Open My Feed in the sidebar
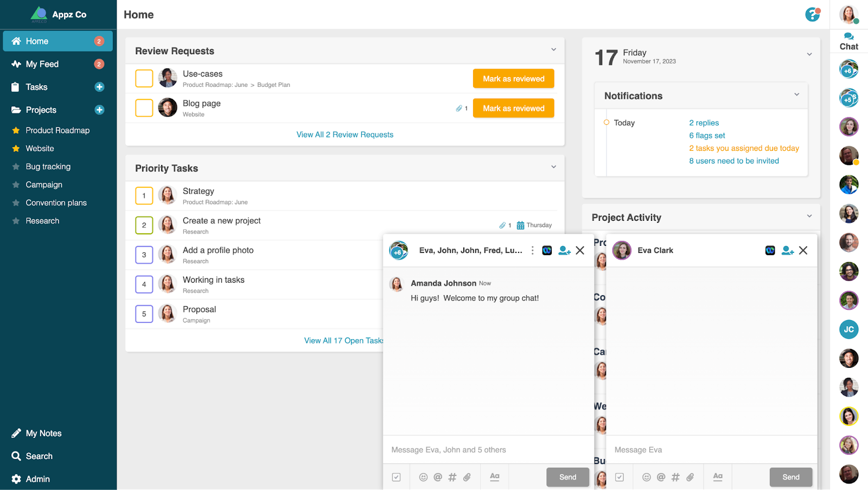Screen dimensions: 868x490 42,64
